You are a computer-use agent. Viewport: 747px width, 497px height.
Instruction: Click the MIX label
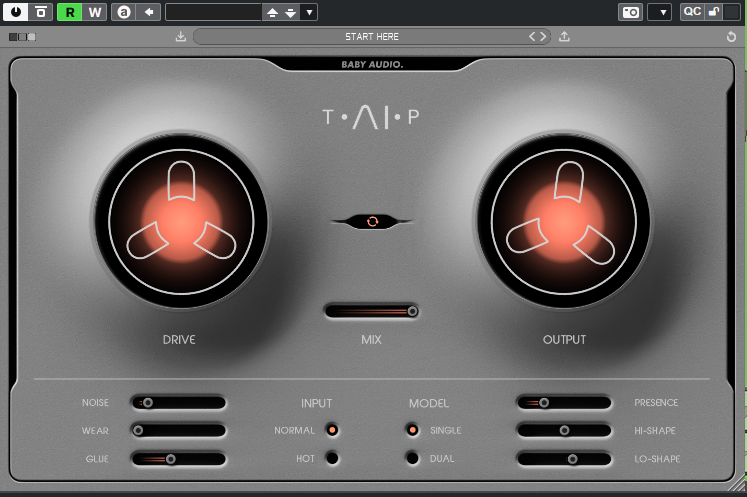372,340
